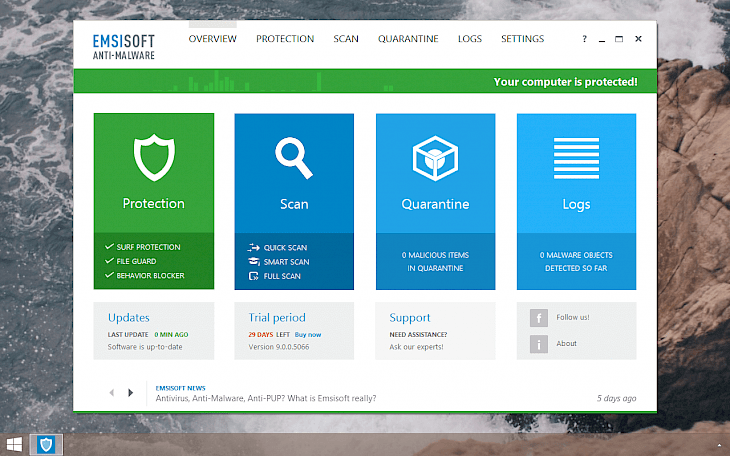Click Ask our experts! text
730x456 pixels.
[x=416, y=347]
